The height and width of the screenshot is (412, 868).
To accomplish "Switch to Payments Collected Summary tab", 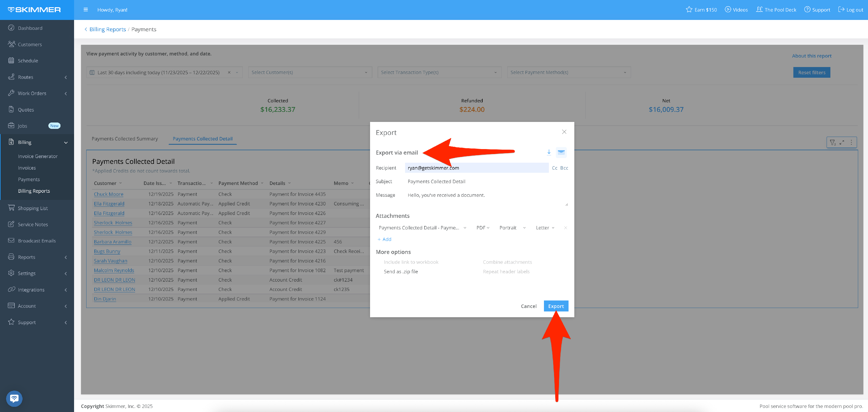I will click(x=125, y=139).
